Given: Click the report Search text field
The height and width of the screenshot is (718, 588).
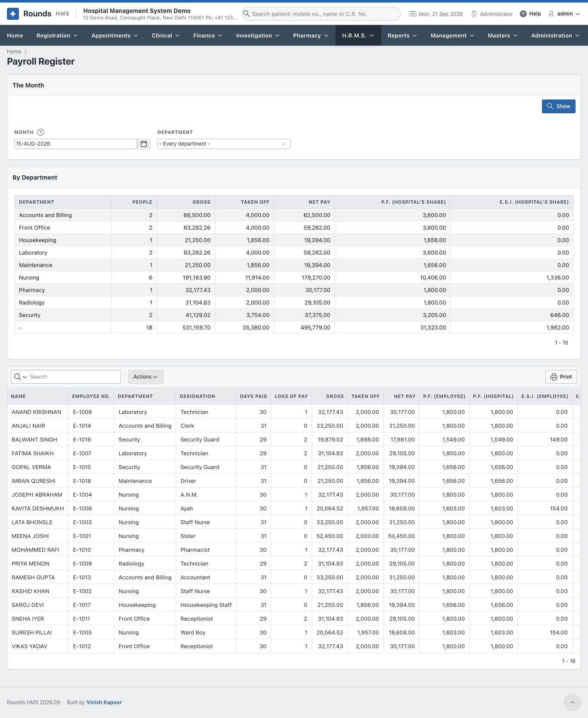Looking at the screenshot, I should pyautogui.click(x=74, y=377).
